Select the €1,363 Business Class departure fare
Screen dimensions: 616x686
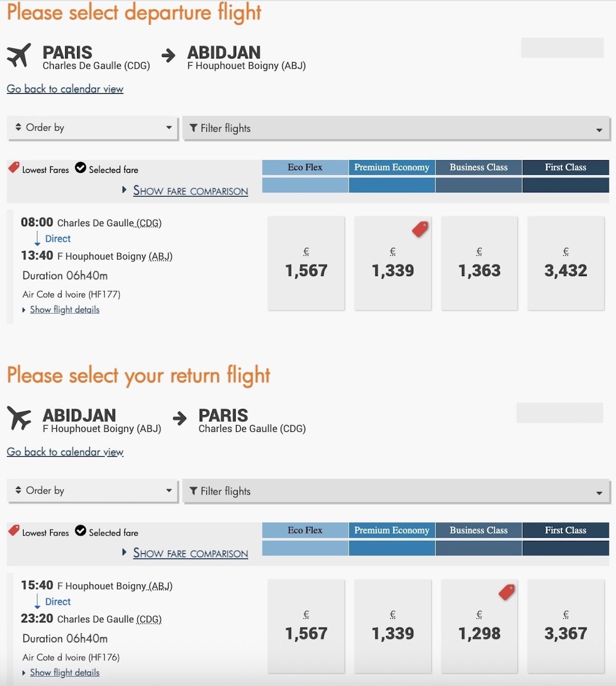tap(479, 263)
